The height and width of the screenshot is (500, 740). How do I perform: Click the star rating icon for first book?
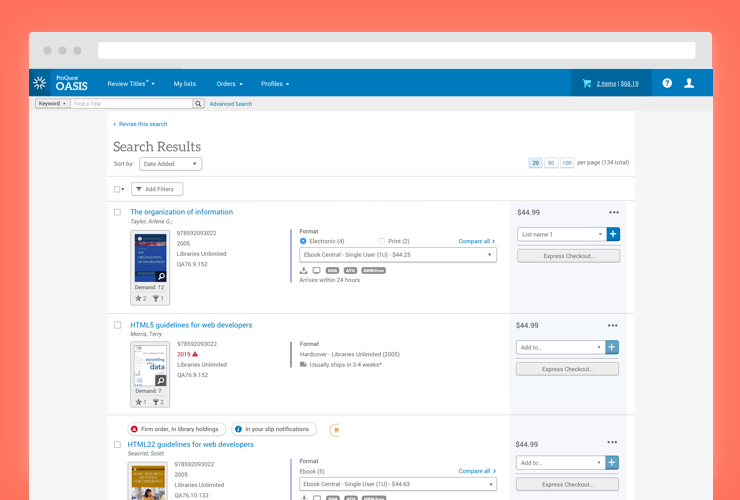click(138, 298)
